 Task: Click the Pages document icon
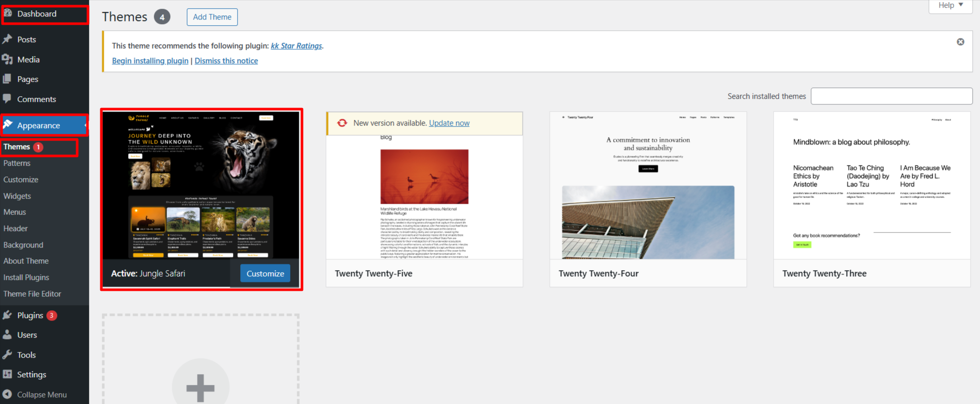tap(7, 79)
